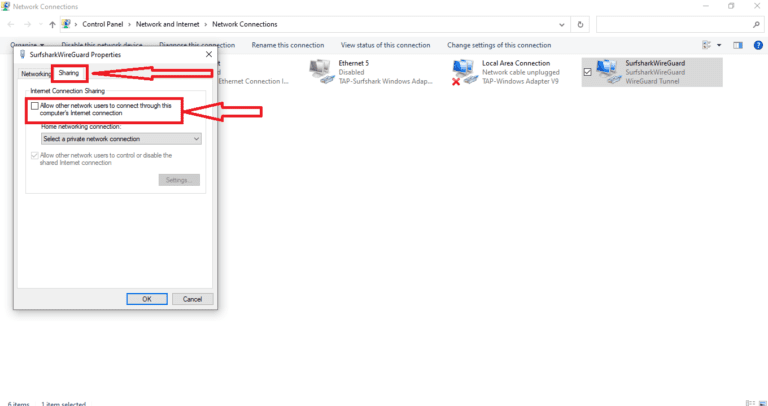
Task: Click the Forward navigation arrow
Action: pyautogui.click(x=28, y=24)
